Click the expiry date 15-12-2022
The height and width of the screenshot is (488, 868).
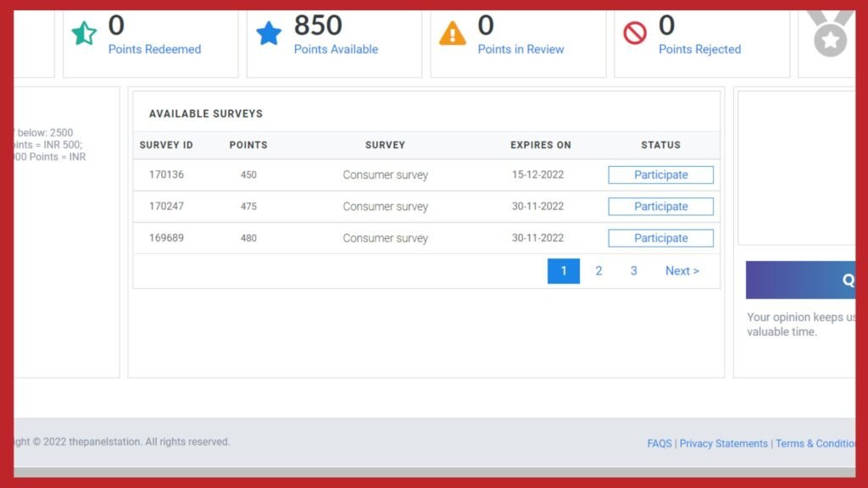pyautogui.click(x=537, y=175)
